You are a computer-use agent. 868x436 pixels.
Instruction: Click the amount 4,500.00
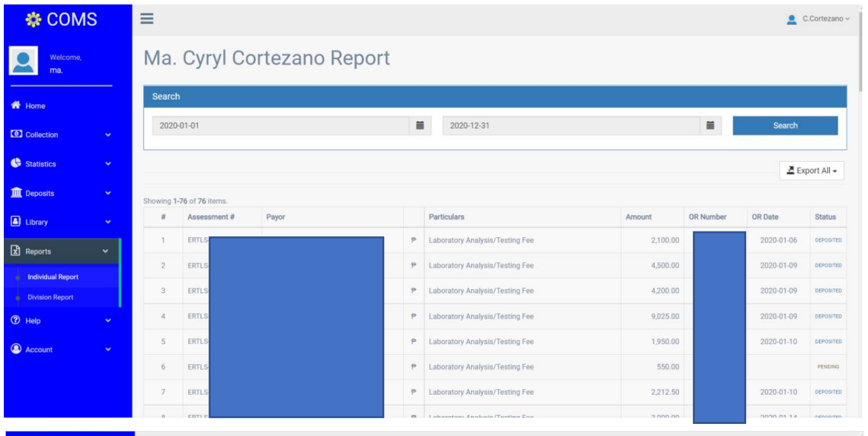pyautogui.click(x=664, y=266)
